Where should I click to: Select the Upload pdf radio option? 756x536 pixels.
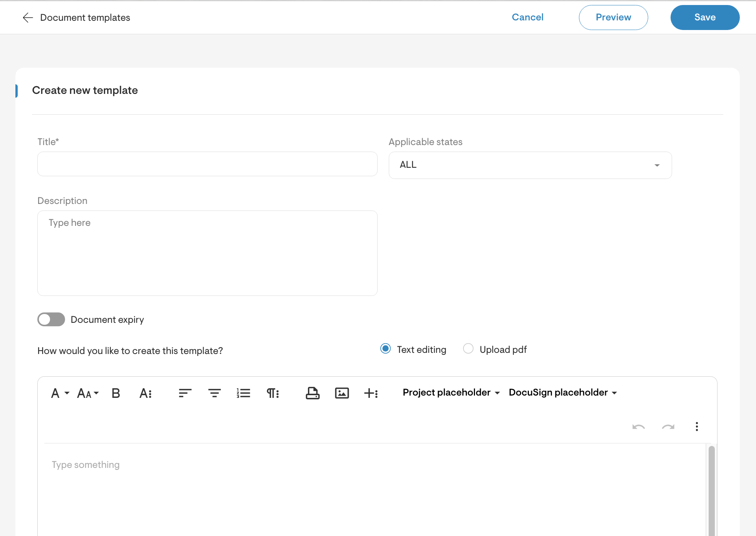(x=468, y=349)
